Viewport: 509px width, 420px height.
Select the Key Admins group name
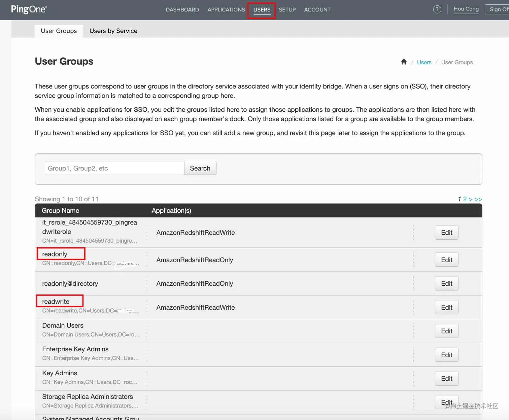(60, 373)
